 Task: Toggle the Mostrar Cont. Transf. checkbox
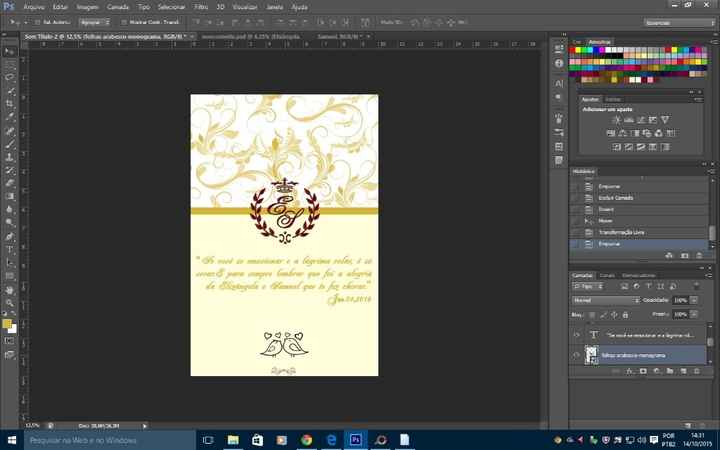124,22
